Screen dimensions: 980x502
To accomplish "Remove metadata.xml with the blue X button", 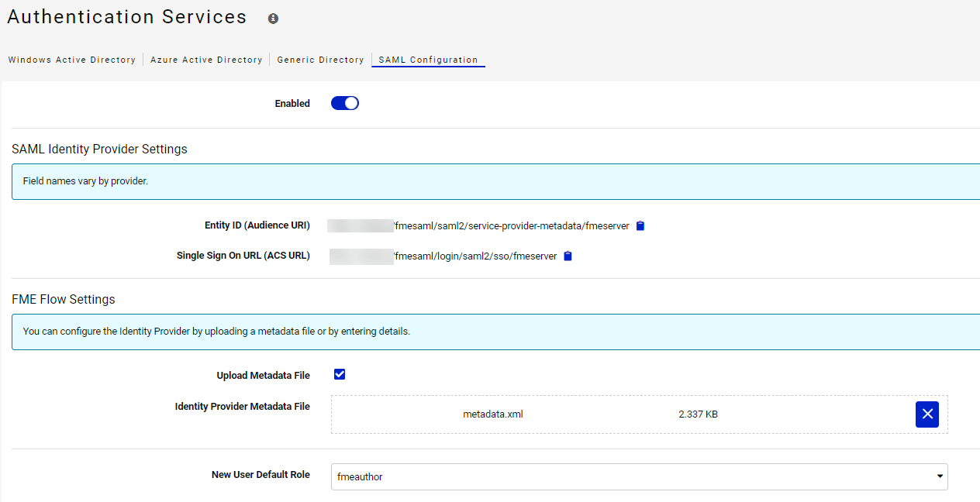I will (927, 414).
